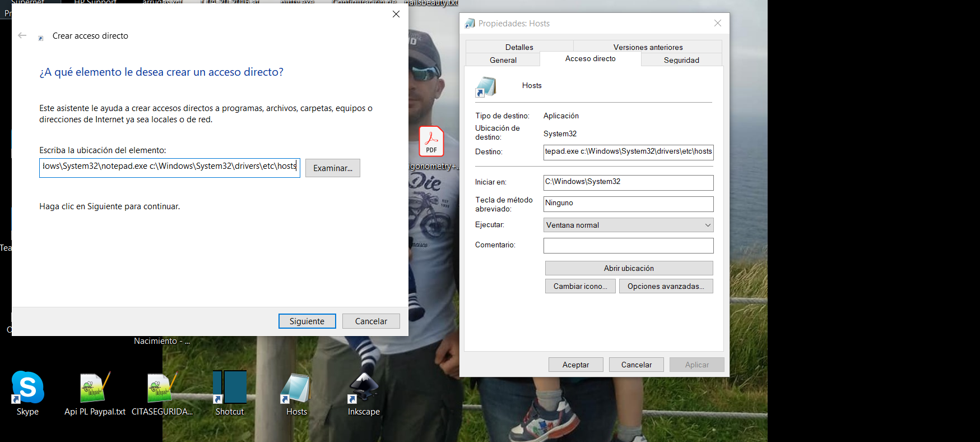980x442 pixels.
Task: Open the Versiones anteriores tab
Action: (648, 47)
